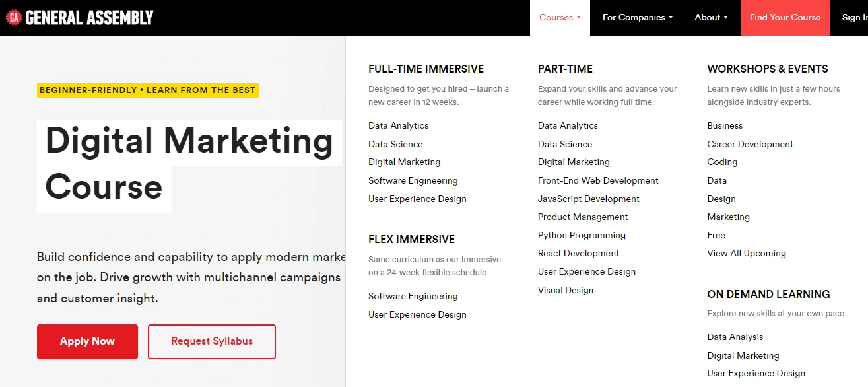Viewport: 868px width, 387px height.
Task: Click the Find Your Course button
Action: pos(785,18)
